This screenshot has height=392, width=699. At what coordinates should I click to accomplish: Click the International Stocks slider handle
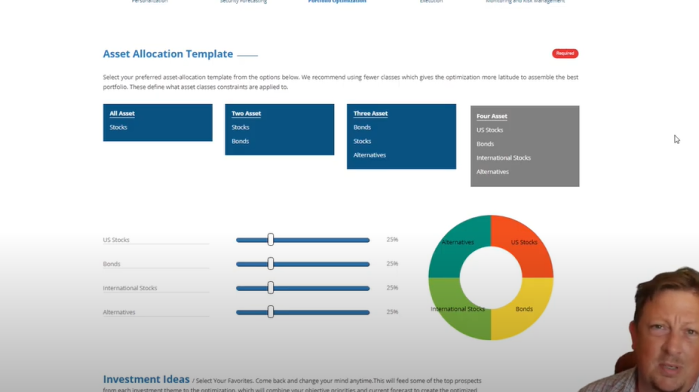(x=271, y=288)
